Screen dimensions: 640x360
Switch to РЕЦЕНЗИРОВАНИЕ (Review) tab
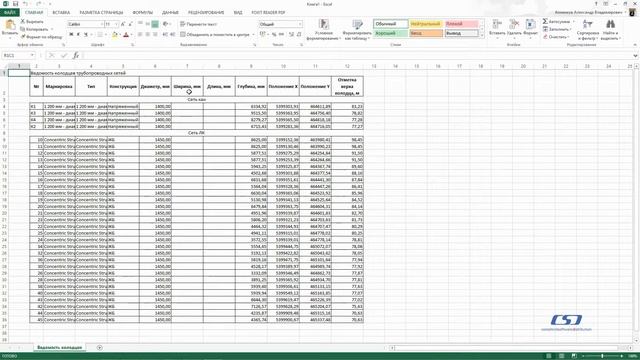click(206, 13)
